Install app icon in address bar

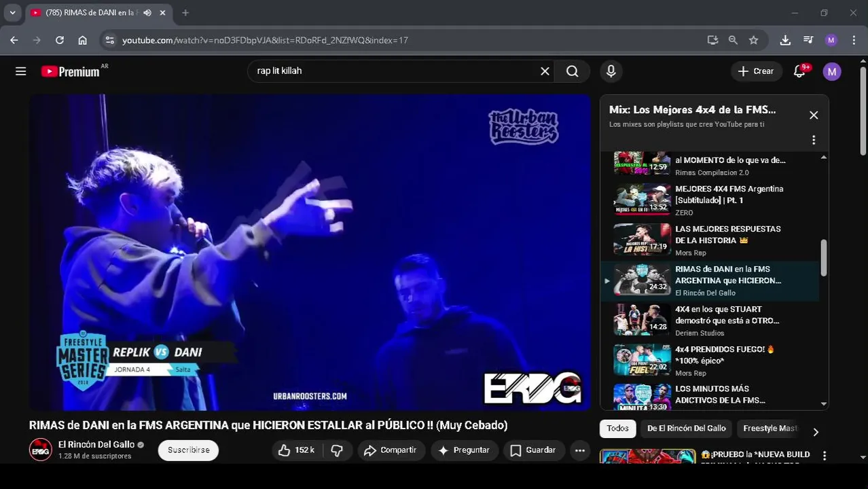click(x=712, y=40)
